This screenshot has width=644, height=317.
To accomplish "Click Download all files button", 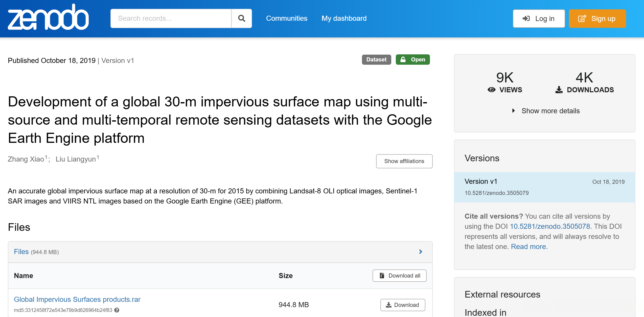I will 399,276.
